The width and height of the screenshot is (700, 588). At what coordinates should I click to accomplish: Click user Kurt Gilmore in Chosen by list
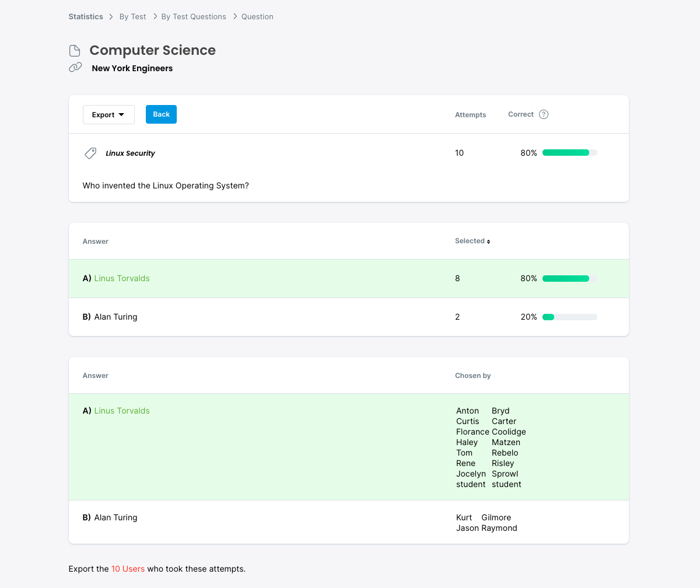click(483, 517)
